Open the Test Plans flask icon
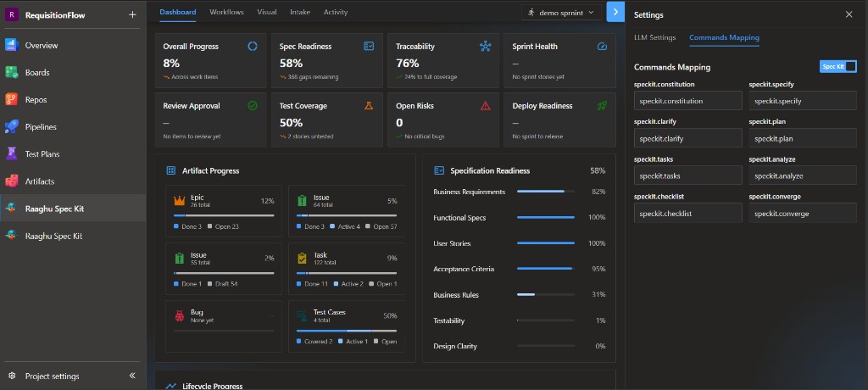The image size is (868, 390). (x=12, y=154)
